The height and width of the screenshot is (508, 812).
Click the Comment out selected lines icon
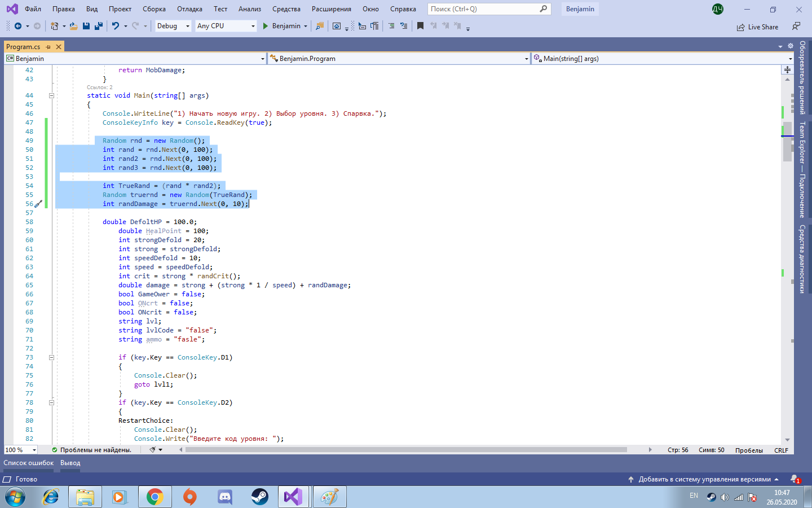(391, 26)
